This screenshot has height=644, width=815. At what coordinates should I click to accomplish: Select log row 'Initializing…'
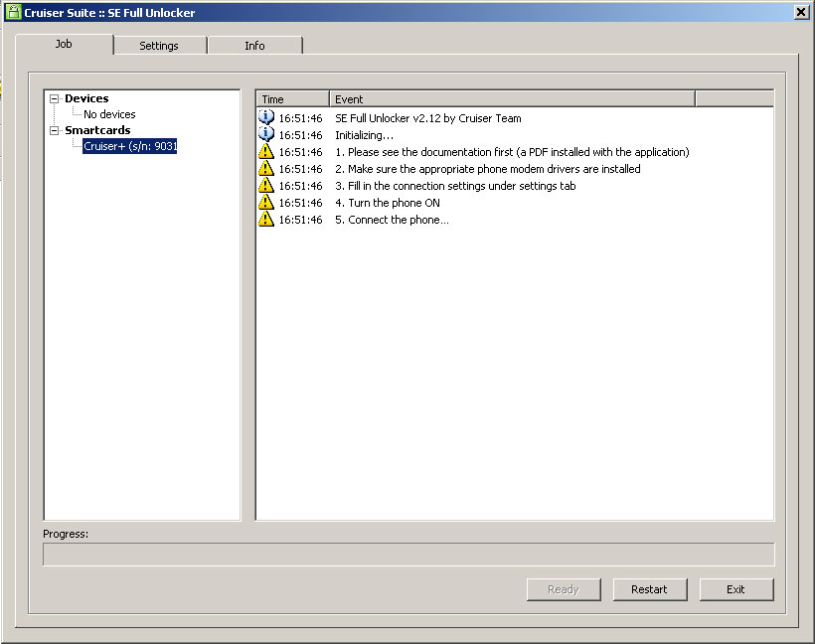pos(515,134)
